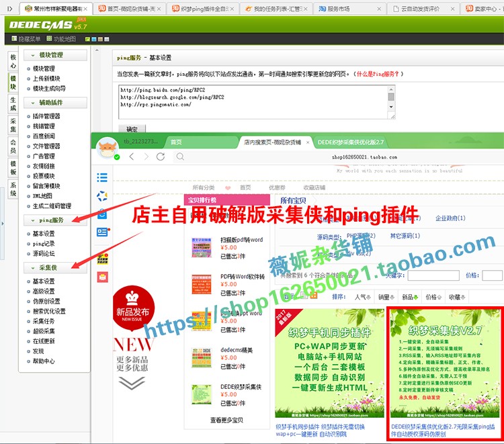Click the 隐藏菜单 icon in DedeCMS toolbar
Image resolution: width=504 pixels, height=444 pixels.
(x=14, y=39)
